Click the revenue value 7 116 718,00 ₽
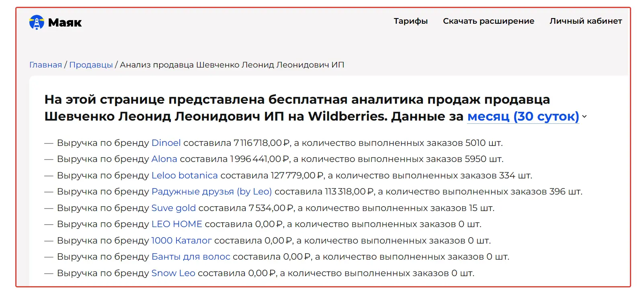 (262, 143)
